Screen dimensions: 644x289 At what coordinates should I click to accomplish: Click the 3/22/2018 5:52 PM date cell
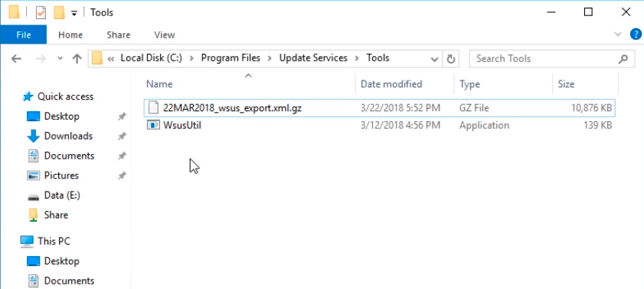(x=400, y=108)
